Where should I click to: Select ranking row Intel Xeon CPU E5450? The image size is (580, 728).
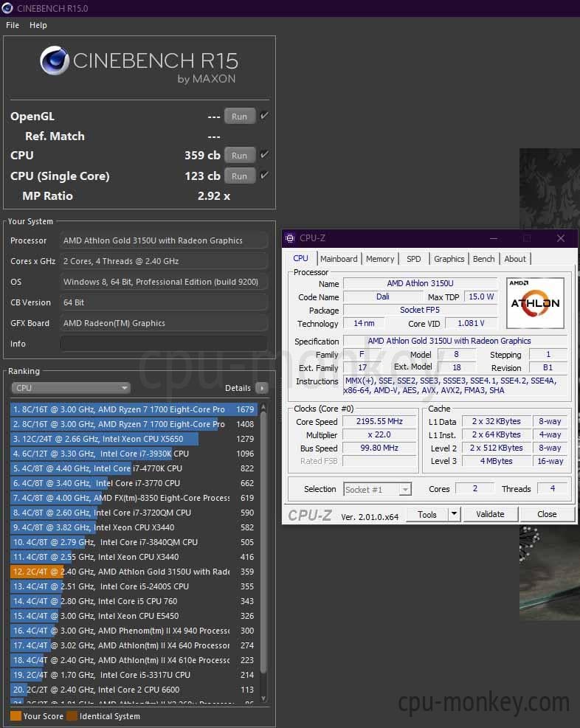coord(134,616)
